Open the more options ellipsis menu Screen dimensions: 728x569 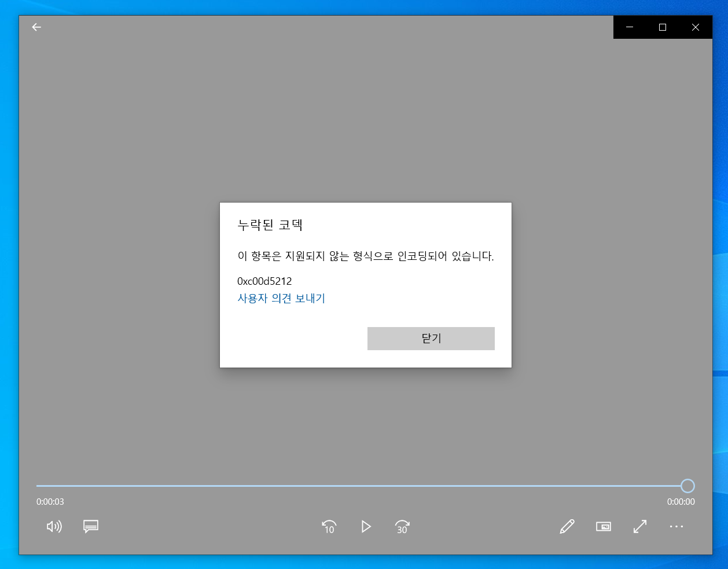point(676,526)
